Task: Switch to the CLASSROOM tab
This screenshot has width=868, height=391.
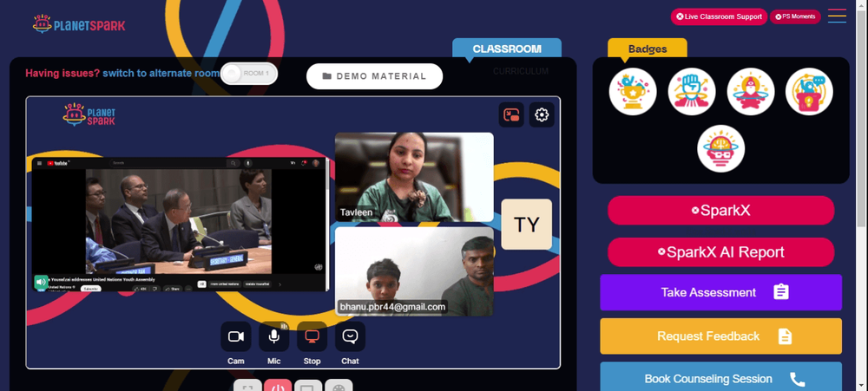Action: (507, 49)
